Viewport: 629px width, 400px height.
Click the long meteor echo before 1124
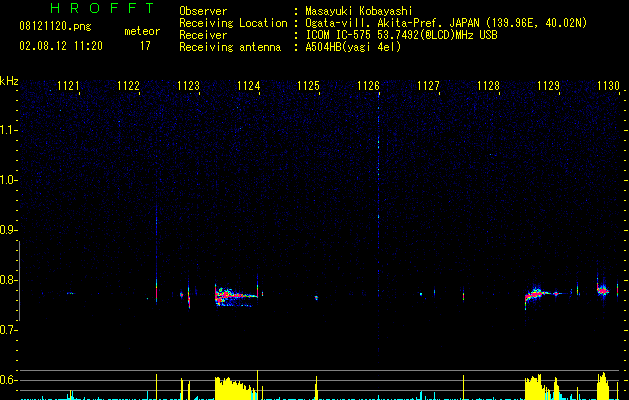point(236,296)
